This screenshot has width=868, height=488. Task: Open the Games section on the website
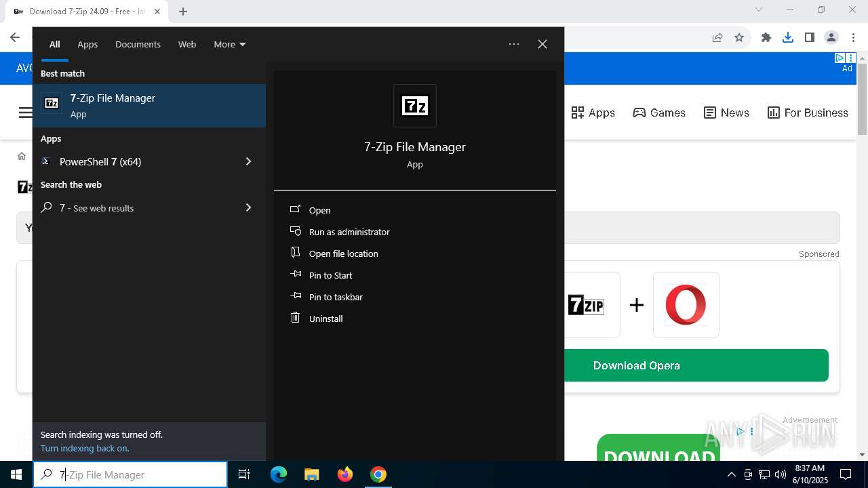point(659,113)
